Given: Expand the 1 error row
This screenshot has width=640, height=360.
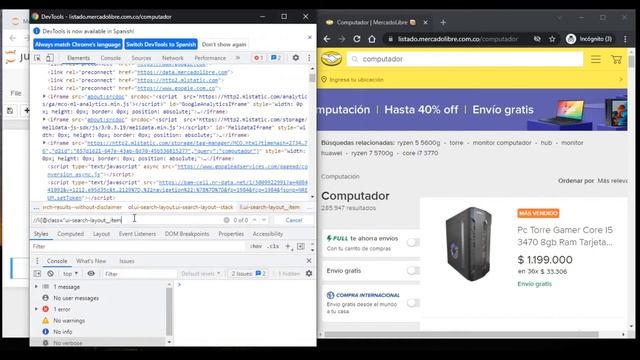Looking at the screenshot, I should click(x=36, y=309).
